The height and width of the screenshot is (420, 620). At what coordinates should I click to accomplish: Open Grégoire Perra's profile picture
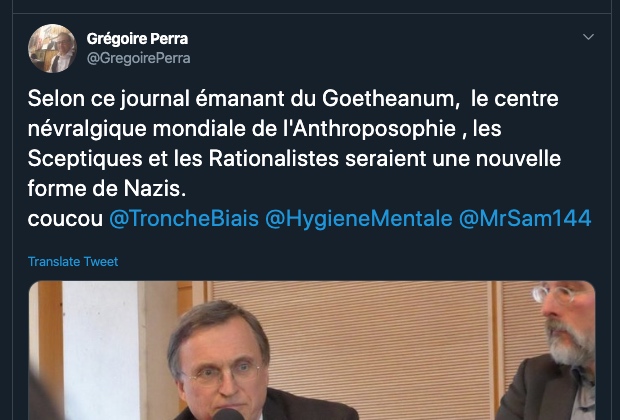tap(52, 48)
